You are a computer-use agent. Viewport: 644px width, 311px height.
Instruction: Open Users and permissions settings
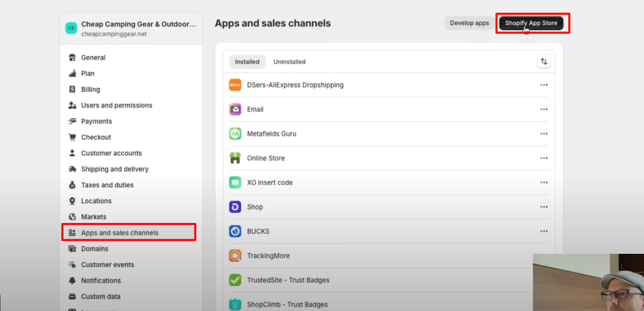point(116,106)
